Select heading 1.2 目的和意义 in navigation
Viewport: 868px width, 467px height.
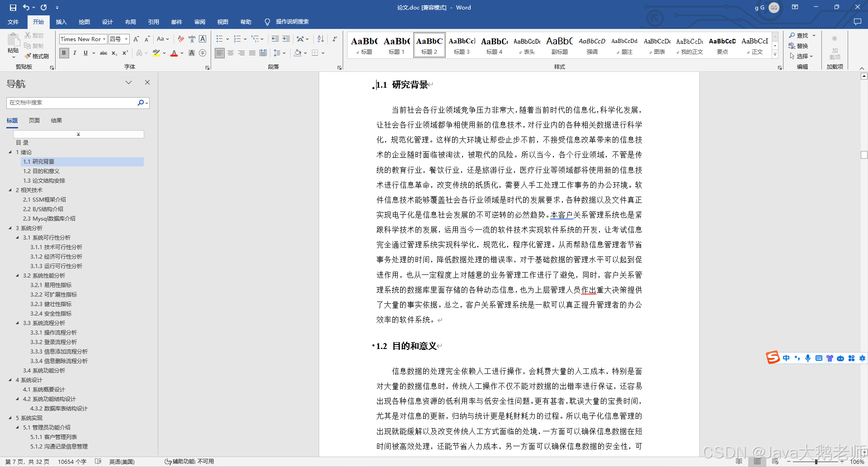41,171
